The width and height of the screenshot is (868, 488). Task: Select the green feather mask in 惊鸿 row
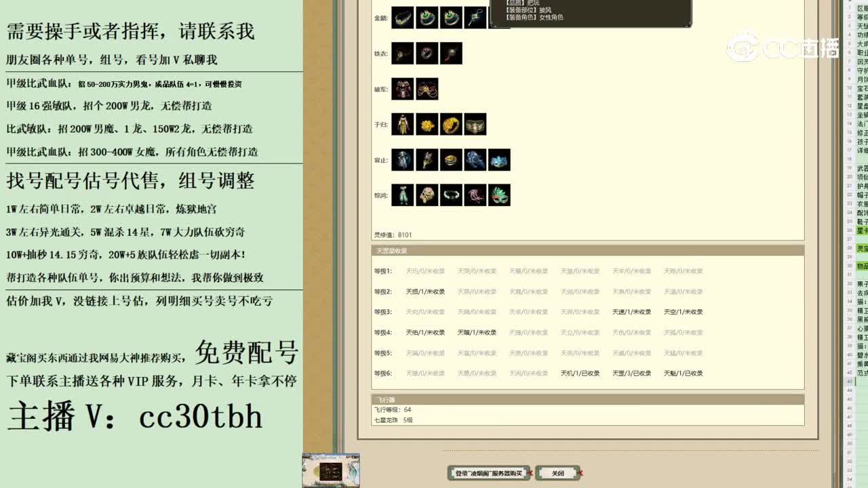(499, 195)
